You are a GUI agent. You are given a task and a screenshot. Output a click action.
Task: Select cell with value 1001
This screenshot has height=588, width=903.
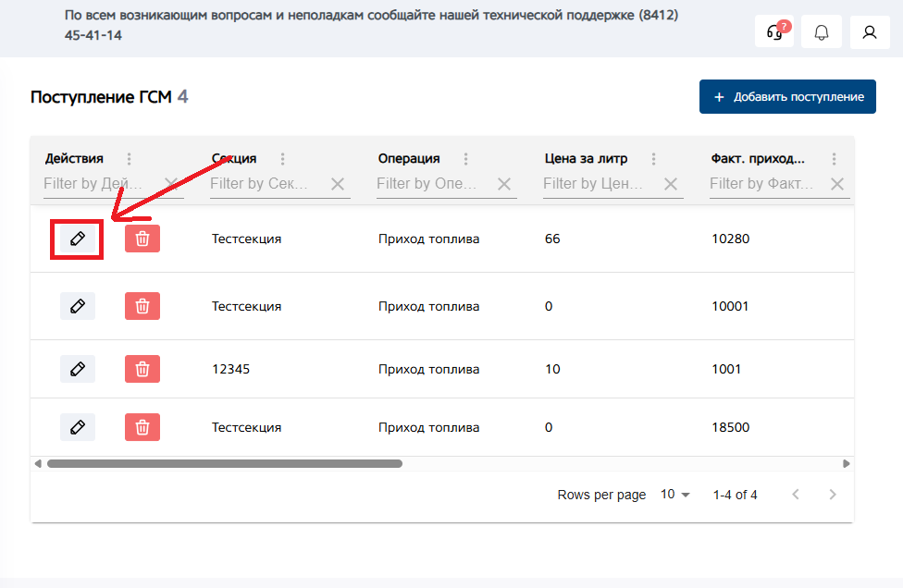pos(726,369)
